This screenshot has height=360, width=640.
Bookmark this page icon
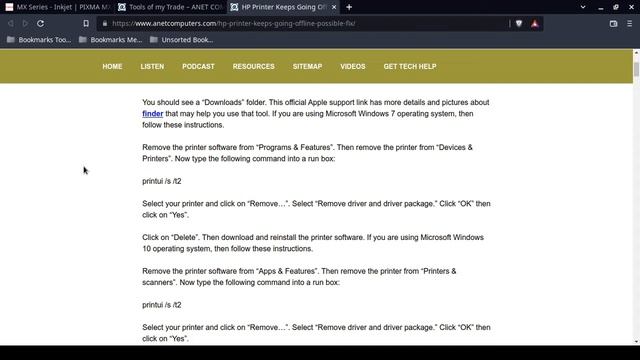click(86, 24)
